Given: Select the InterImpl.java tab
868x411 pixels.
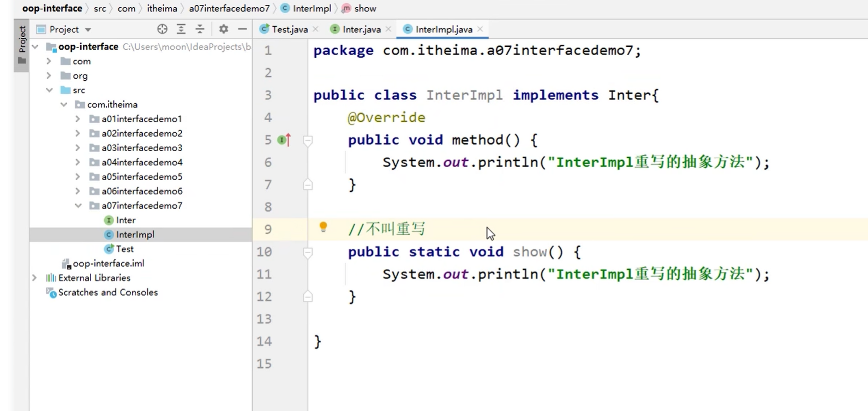Looking at the screenshot, I should click(443, 29).
